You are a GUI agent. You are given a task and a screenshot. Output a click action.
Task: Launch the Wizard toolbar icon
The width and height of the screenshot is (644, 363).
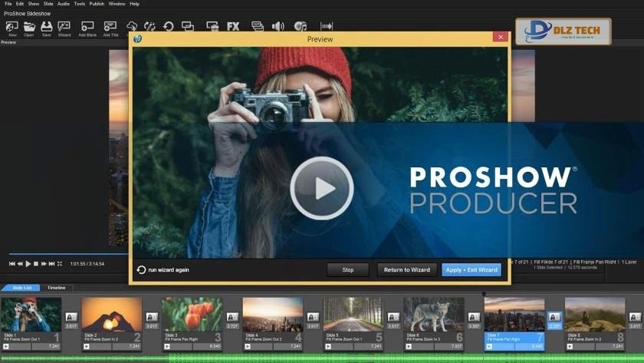pos(64,27)
